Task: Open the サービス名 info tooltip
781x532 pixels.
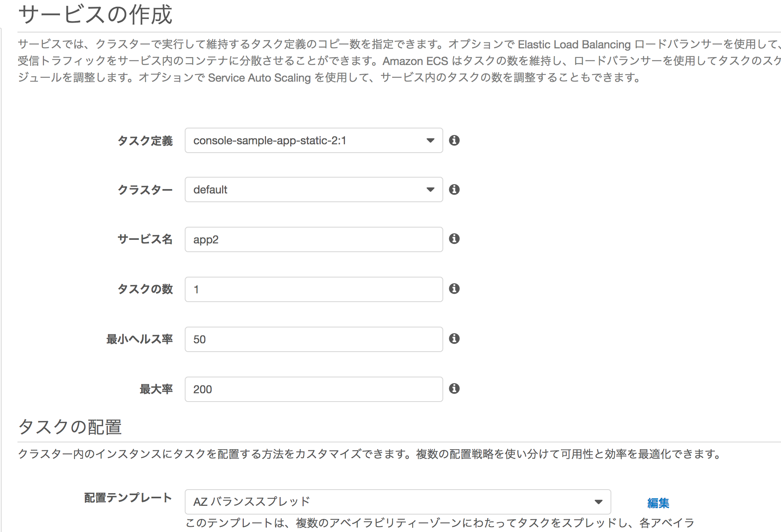Action: point(455,239)
